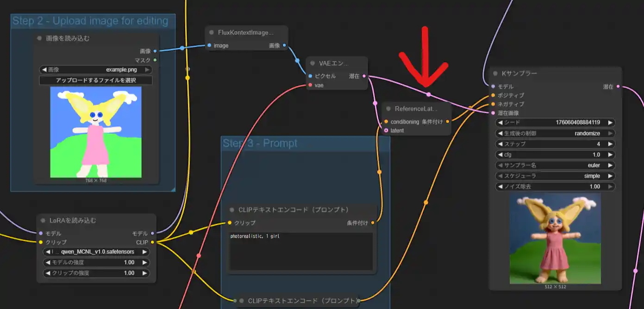The image size is (644, 309).
Task: Adjust the denoise 1.00 slider field
Action: click(x=555, y=186)
